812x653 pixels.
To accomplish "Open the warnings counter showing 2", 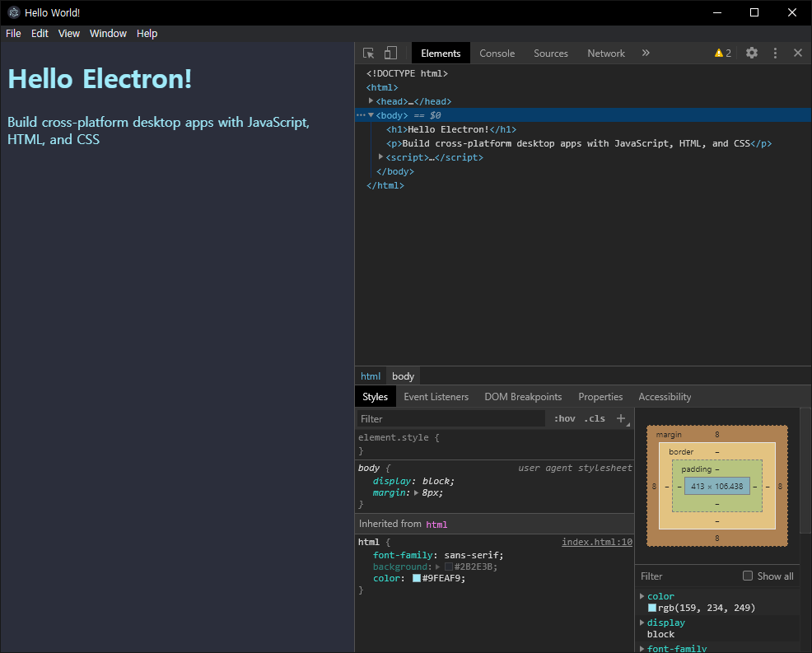I will [722, 53].
